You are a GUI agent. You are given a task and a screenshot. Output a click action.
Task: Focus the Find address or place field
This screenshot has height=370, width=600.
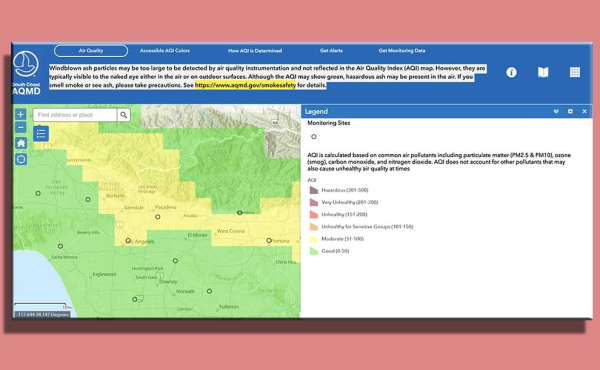click(x=75, y=115)
